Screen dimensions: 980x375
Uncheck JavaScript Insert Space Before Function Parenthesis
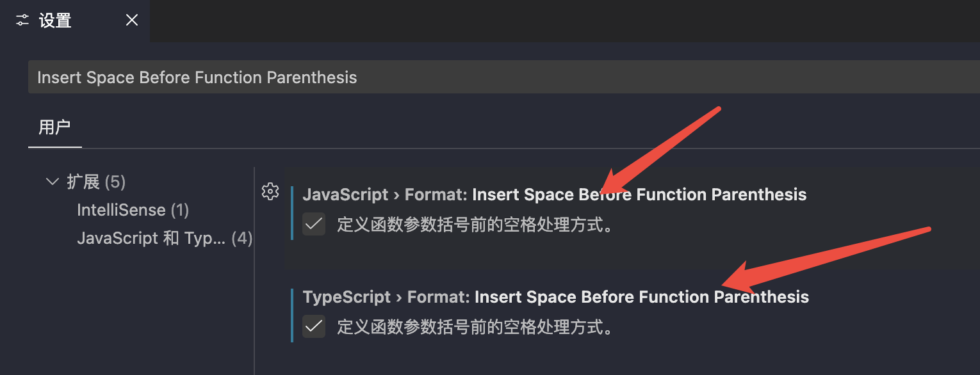(314, 225)
